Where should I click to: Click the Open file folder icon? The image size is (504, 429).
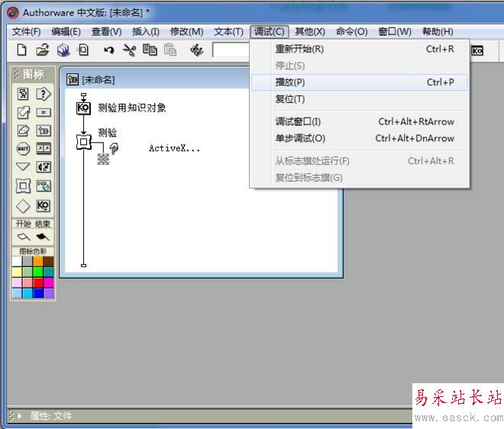coord(43,50)
